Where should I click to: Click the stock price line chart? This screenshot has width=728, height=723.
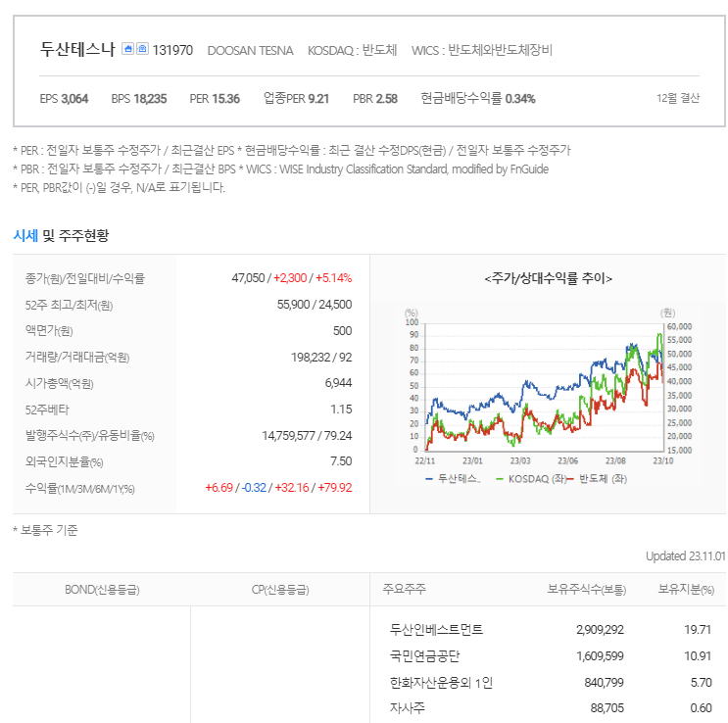click(544, 388)
